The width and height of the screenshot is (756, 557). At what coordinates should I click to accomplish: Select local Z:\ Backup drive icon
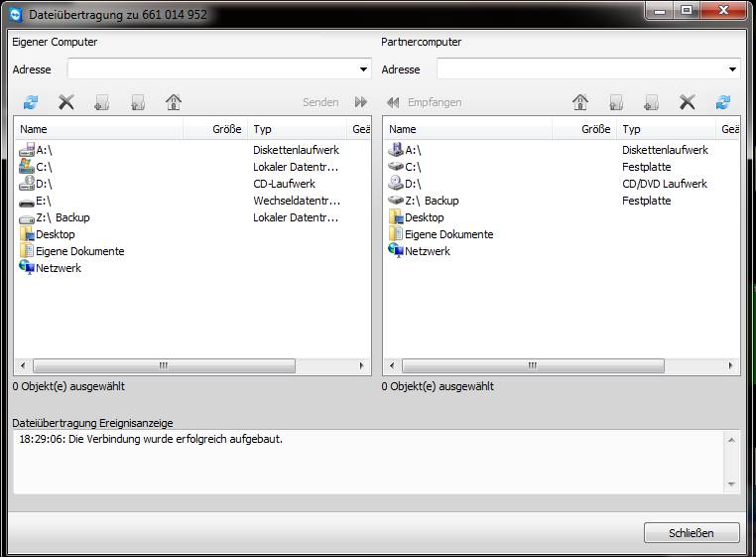(27, 219)
